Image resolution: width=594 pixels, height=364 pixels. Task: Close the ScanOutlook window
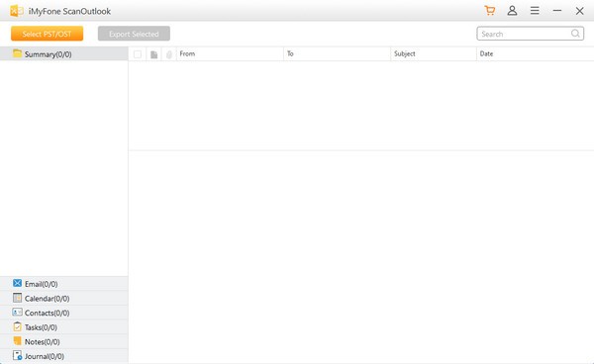(x=579, y=11)
